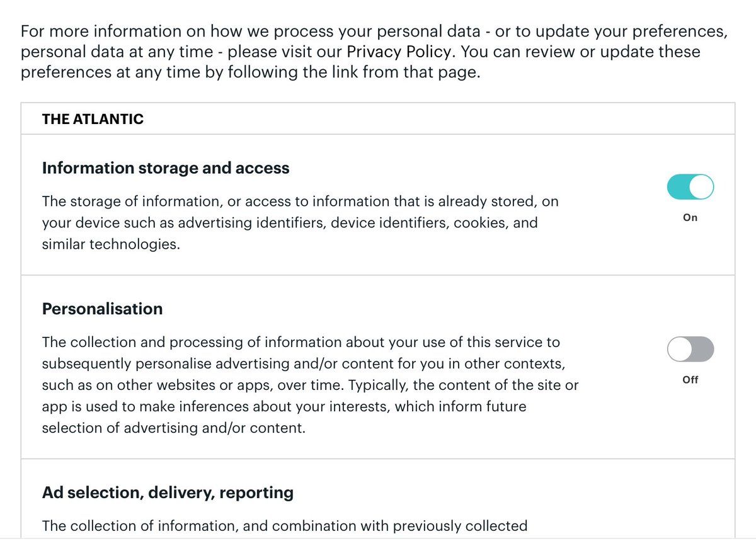Click the On label below the teal switch
The height and width of the screenshot is (541, 756).
690,217
